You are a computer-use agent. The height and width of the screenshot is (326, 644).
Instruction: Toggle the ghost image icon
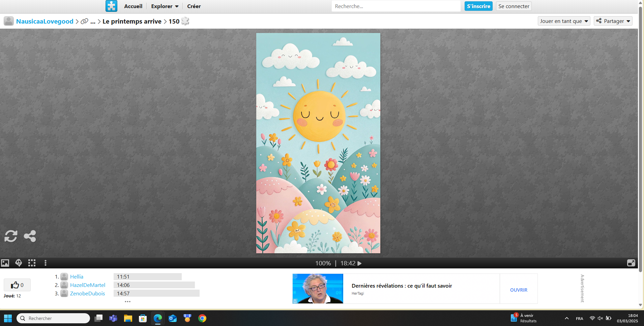point(19,263)
